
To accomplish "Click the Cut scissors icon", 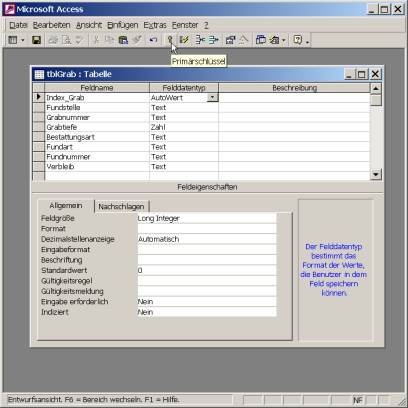I will (x=96, y=40).
